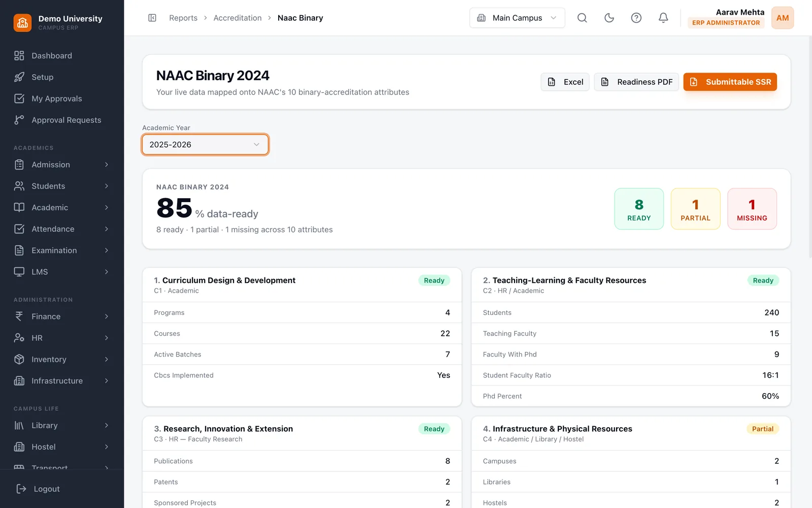Screen dimensions: 812x508
Task: Click the 1 Partial summary tile
Action: click(x=696, y=209)
